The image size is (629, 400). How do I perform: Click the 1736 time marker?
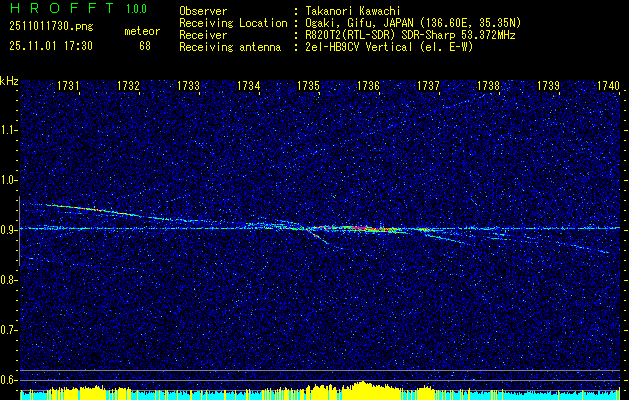tap(368, 85)
